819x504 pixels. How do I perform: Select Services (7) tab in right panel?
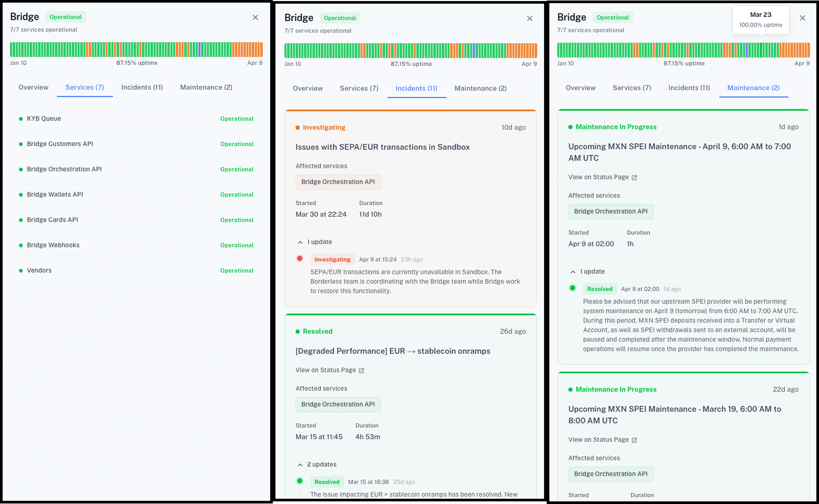pyautogui.click(x=632, y=88)
